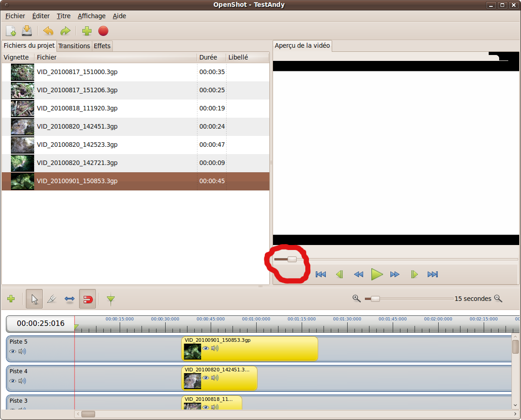Toggle visibility eye on Piste 5 track
Viewport: 521px width, 420px height.
coord(13,351)
